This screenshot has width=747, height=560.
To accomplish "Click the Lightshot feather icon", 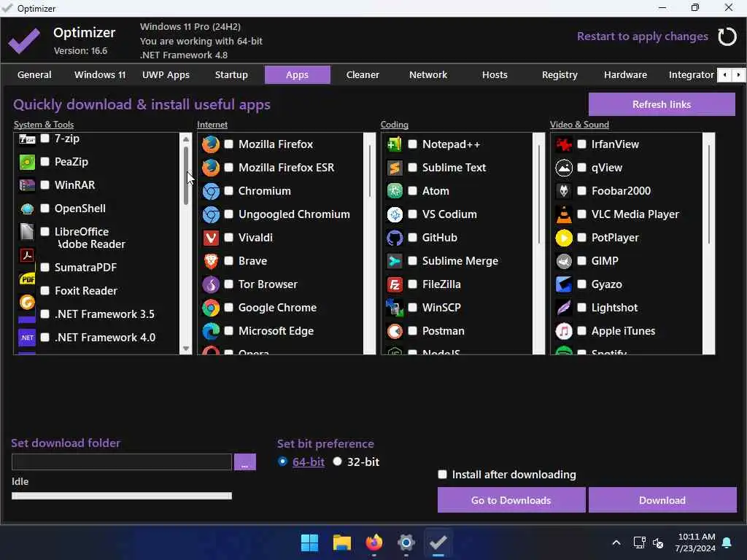I will 564,308.
